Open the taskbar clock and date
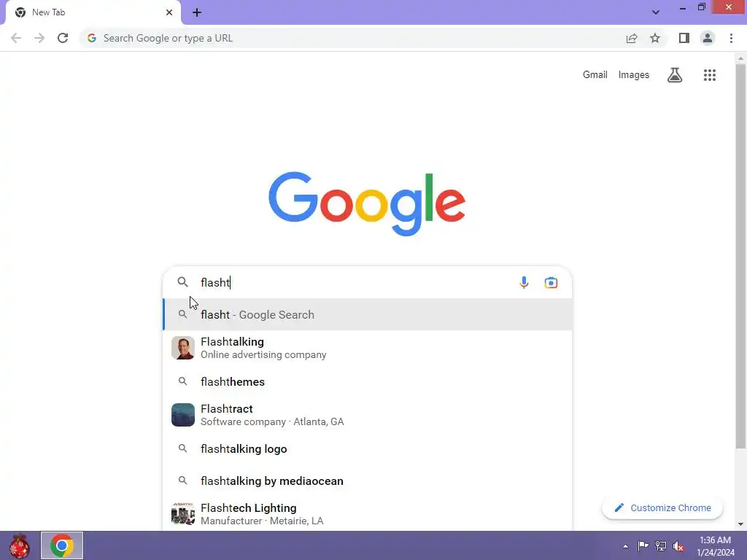The height and width of the screenshot is (560, 747). 716,546
